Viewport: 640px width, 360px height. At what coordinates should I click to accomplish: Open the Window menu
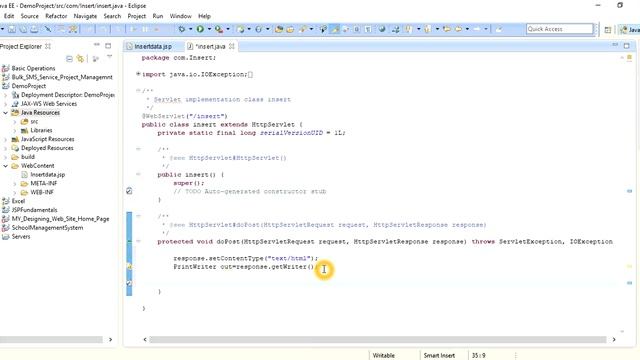(x=180, y=16)
